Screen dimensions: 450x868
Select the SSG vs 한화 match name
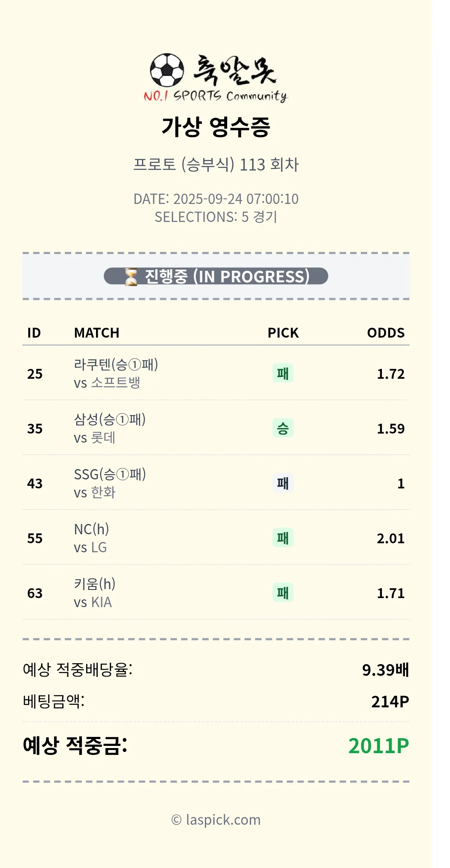[110, 483]
